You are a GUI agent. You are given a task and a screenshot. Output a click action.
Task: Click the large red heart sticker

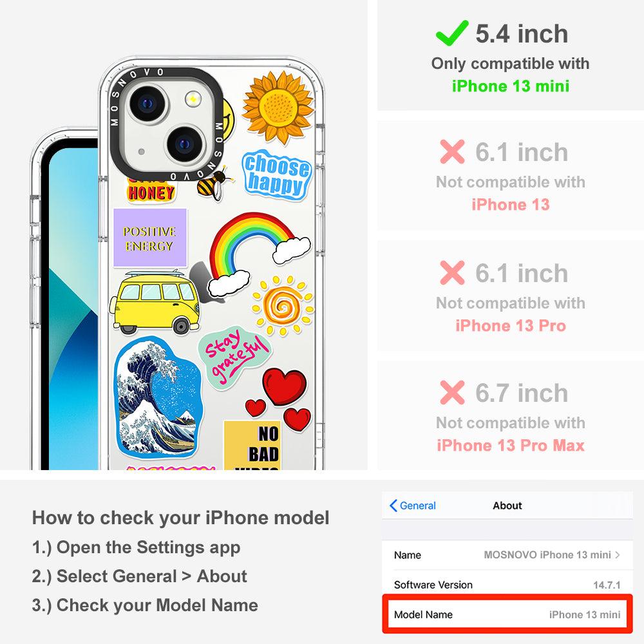click(284, 386)
